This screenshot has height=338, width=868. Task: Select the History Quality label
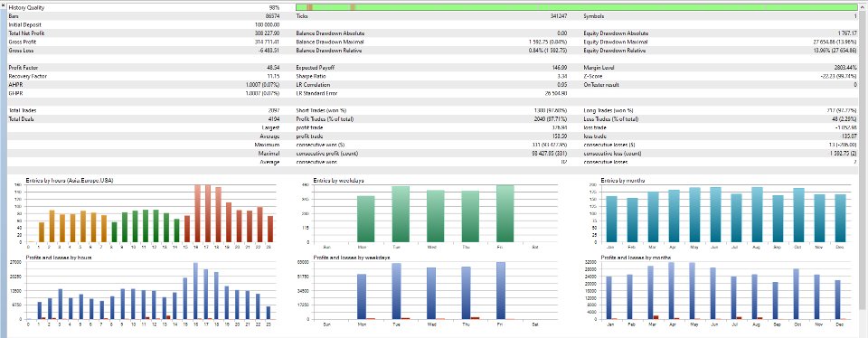[x=26, y=8]
